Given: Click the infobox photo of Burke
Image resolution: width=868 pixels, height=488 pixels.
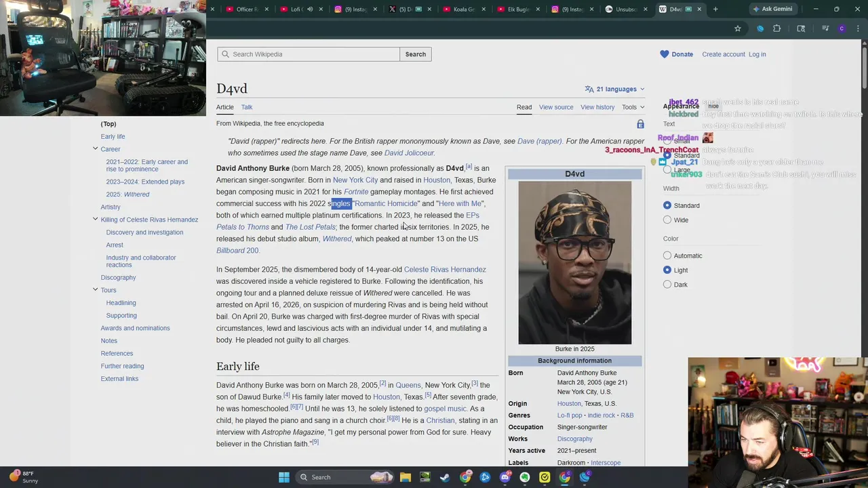Looking at the screenshot, I should coord(575,263).
